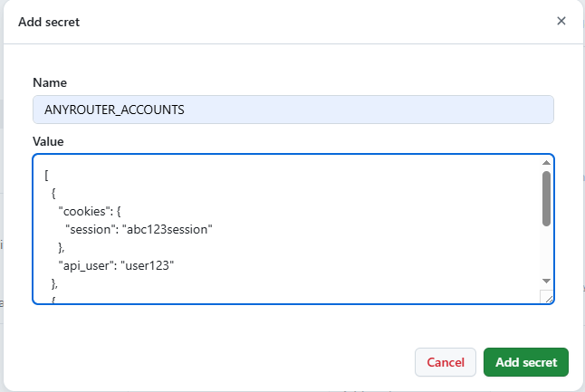Viewport: 585px width, 392px height.
Task: Place cursor on the "cookies" line
Action: pos(90,212)
